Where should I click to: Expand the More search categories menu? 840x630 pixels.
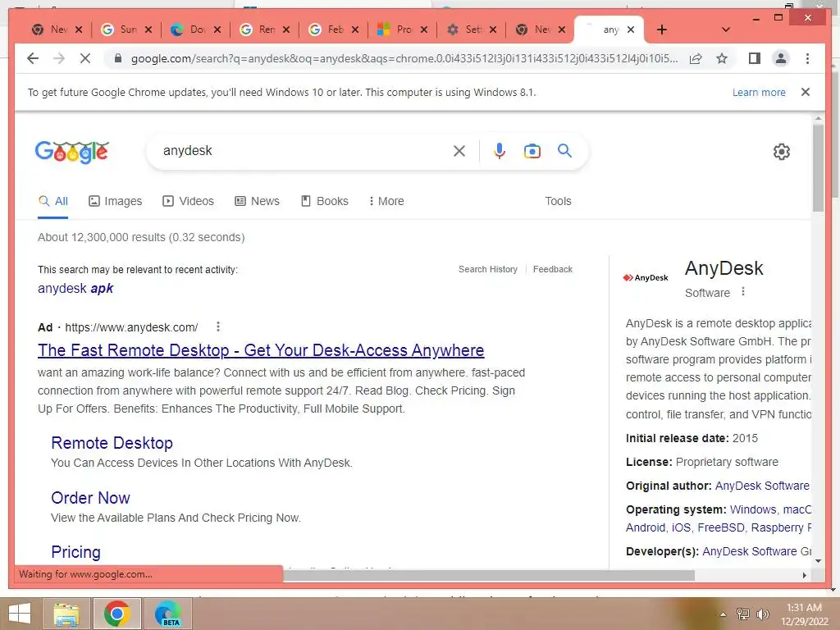tap(386, 202)
